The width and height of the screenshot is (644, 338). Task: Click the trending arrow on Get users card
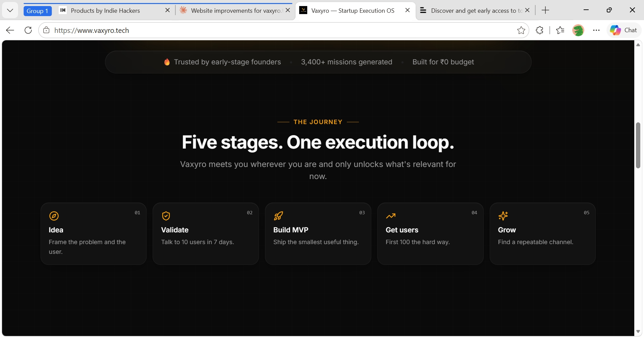(x=391, y=216)
